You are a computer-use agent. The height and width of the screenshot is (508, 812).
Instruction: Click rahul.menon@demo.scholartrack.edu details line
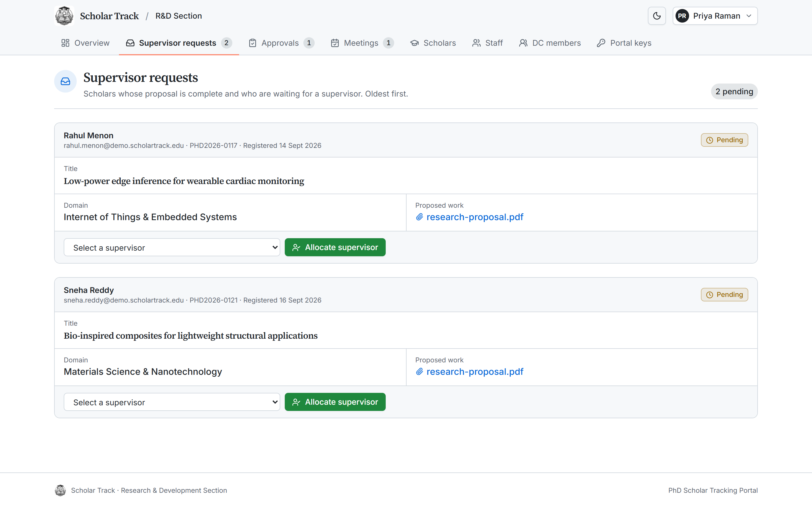[x=193, y=145]
